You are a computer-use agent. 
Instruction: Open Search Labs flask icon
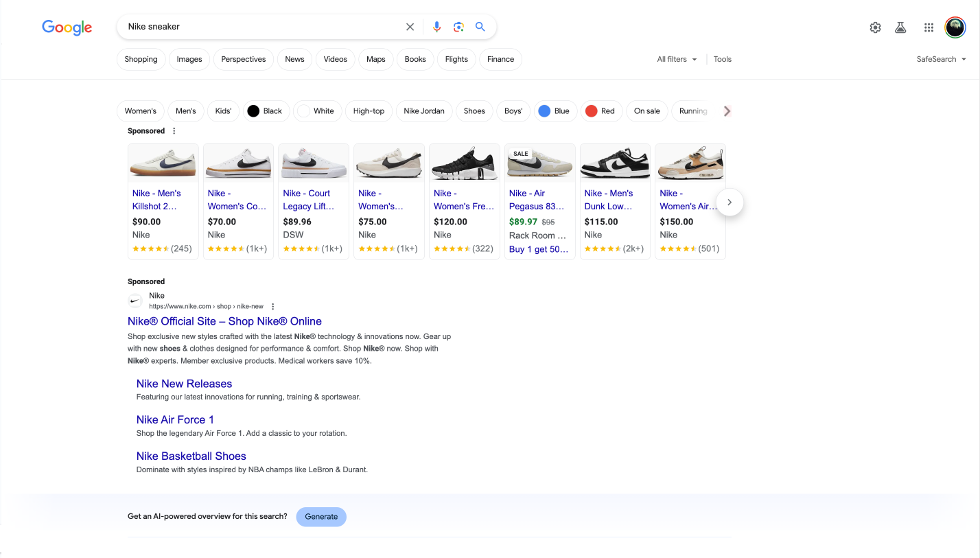pos(901,27)
